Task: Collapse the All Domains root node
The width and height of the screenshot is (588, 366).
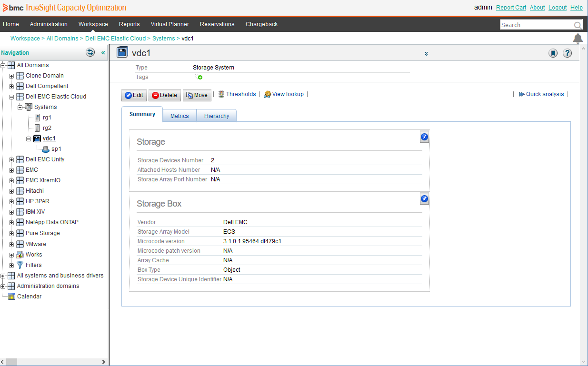Action: click(x=3, y=65)
